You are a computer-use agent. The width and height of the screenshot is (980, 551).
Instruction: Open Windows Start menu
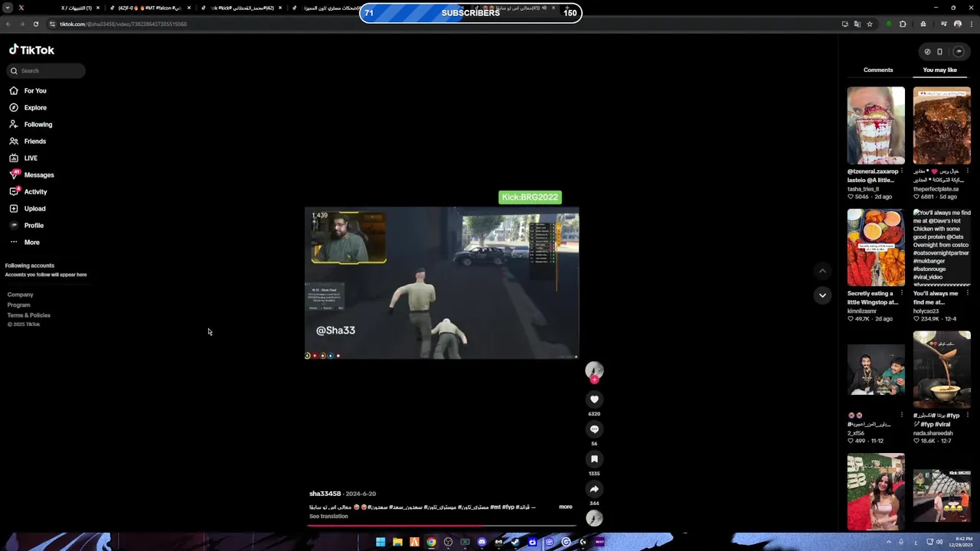point(381,542)
